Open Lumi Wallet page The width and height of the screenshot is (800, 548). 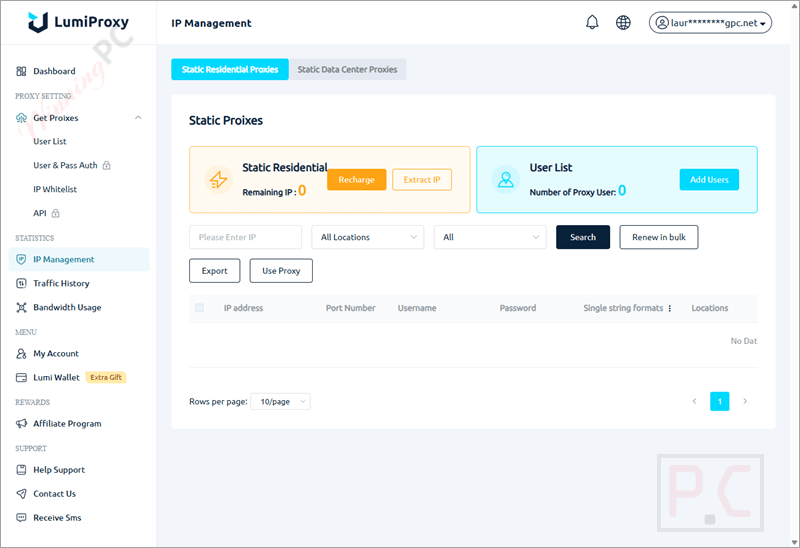57,378
